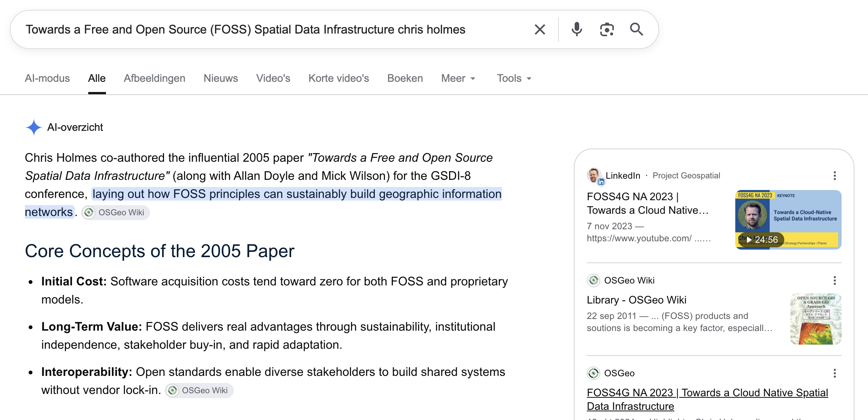Switch to Afbeeldingen tab
The image size is (868, 420).
[155, 78]
